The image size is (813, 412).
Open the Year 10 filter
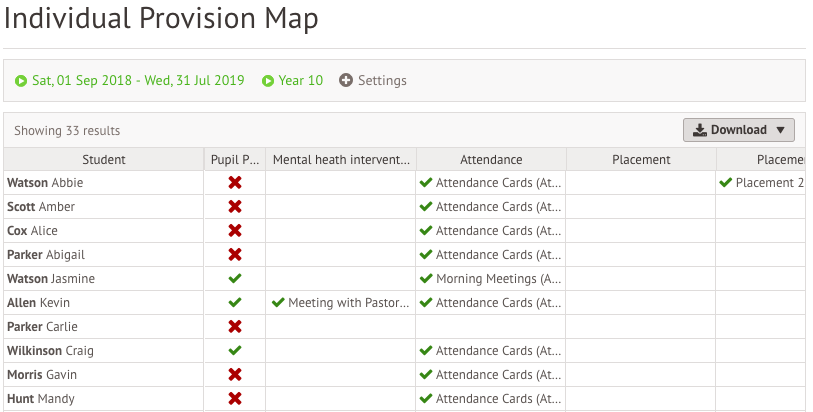[x=301, y=80]
